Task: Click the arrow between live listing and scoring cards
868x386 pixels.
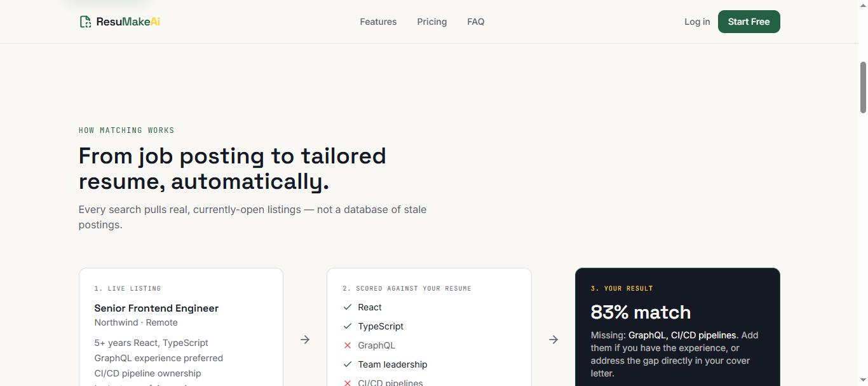Action: pyautogui.click(x=305, y=340)
